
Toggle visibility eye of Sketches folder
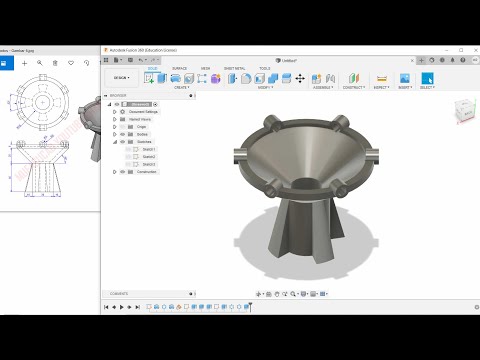point(123,142)
